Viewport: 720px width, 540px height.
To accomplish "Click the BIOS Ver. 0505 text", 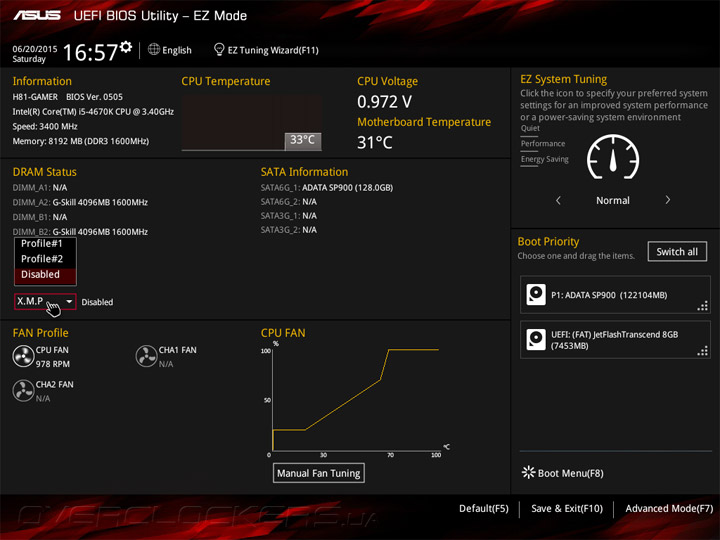I will pyautogui.click(x=95, y=97).
